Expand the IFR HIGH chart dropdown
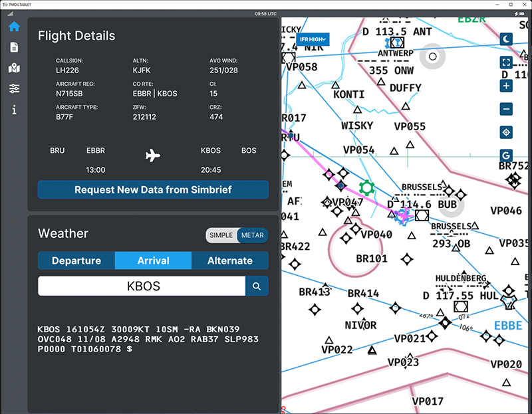Screen dimensions: 532x414 tap(313, 40)
